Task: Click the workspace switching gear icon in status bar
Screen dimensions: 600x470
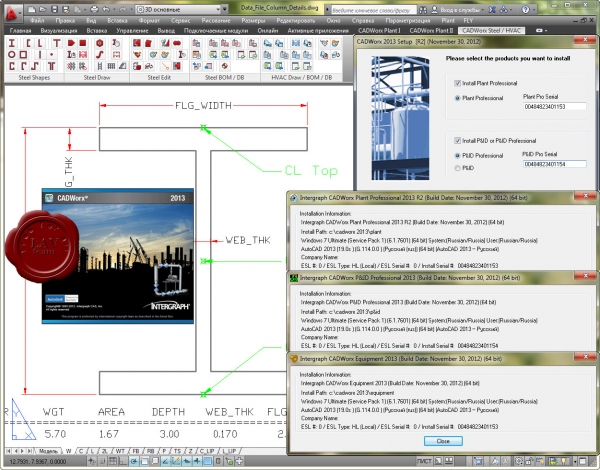Action: coord(518,461)
